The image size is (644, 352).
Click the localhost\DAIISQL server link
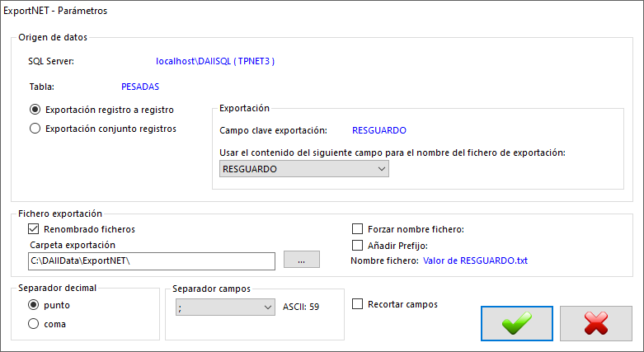coord(215,61)
